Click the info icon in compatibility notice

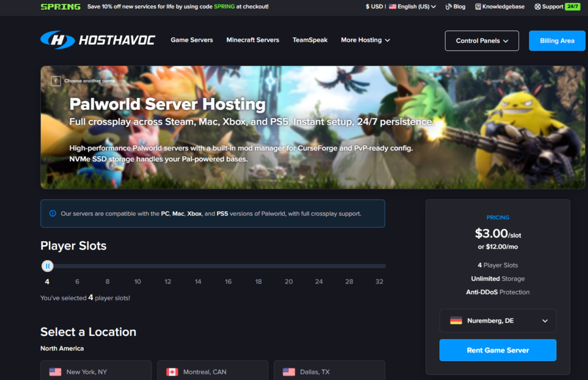tap(53, 213)
